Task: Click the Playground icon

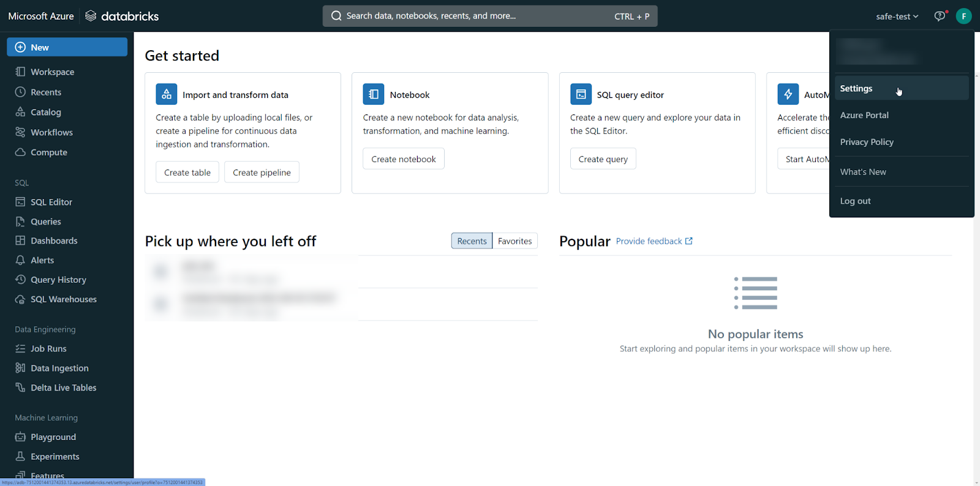Action: pos(20,437)
